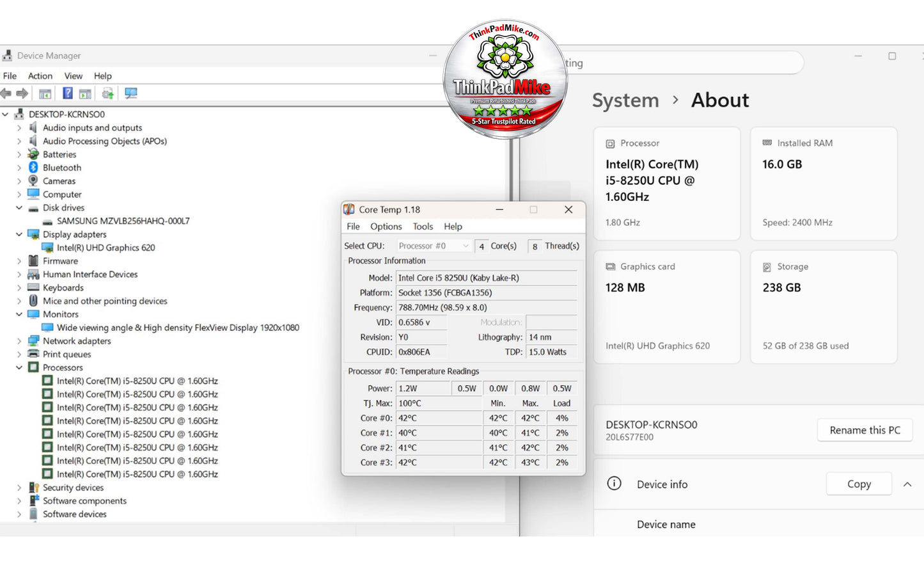Image resolution: width=924 pixels, height=581 pixels.
Task: Click the Software components puzzle icon
Action: point(33,501)
